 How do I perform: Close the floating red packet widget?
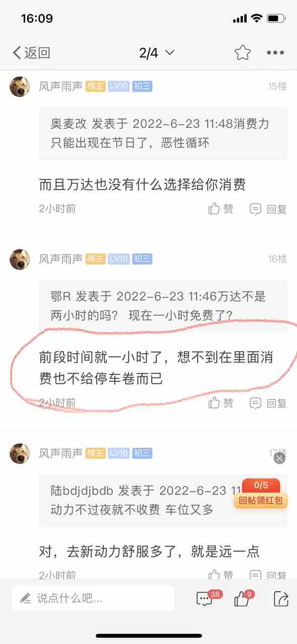[279, 458]
